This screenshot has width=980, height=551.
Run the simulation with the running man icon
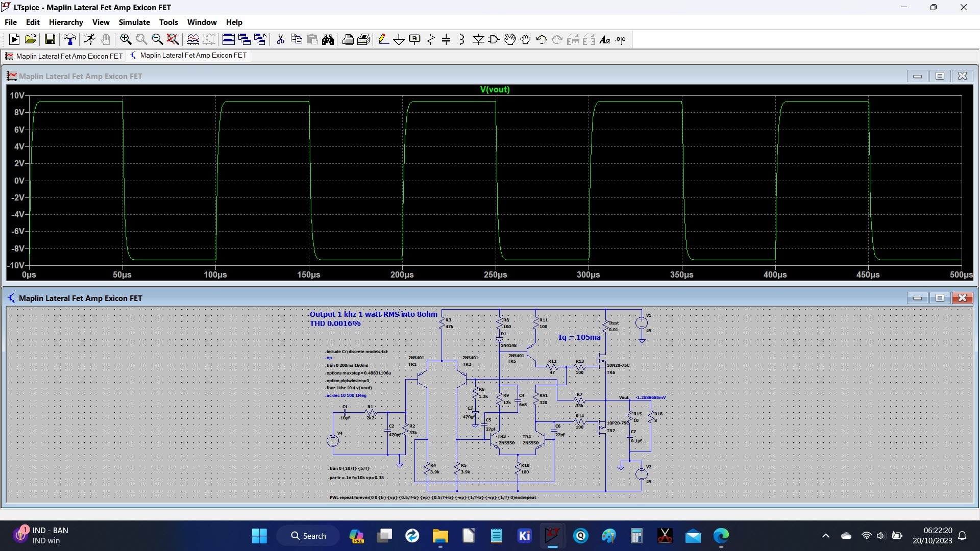[89, 39]
